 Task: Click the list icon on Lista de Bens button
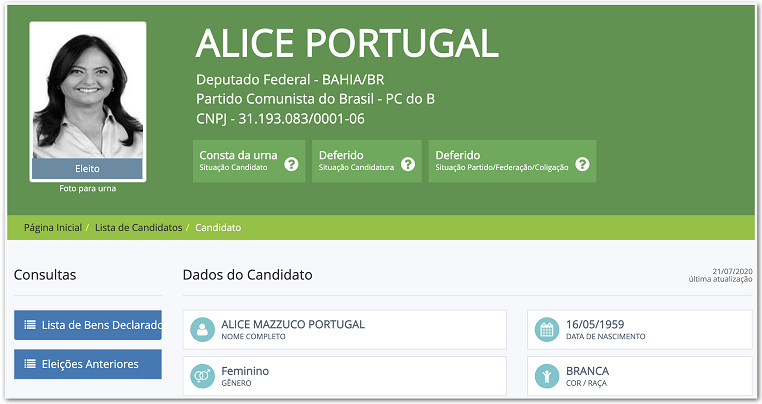(x=30, y=324)
